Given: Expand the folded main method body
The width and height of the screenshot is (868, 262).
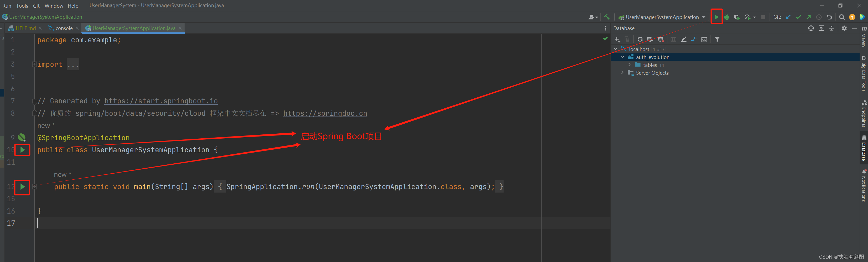Looking at the screenshot, I should [x=34, y=187].
